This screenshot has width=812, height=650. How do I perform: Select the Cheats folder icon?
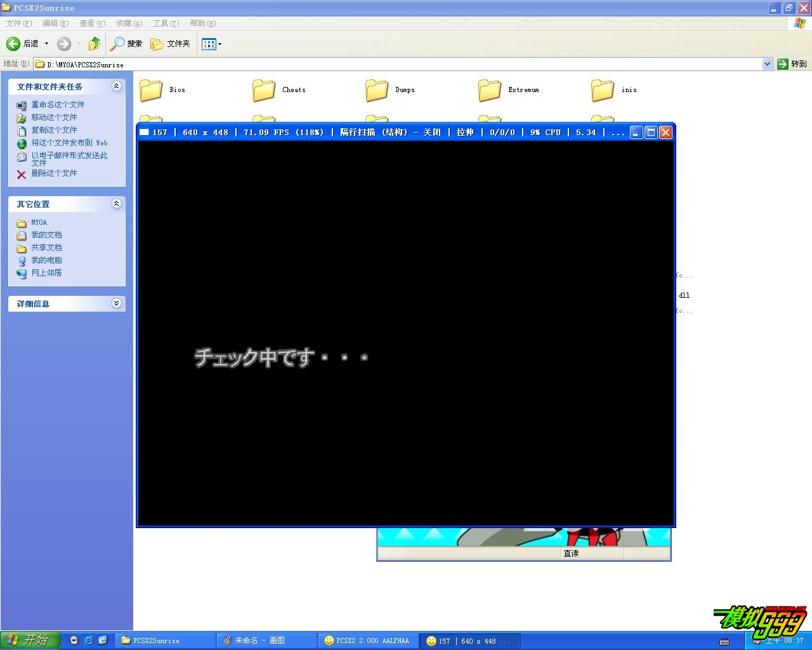click(x=264, y=90)
